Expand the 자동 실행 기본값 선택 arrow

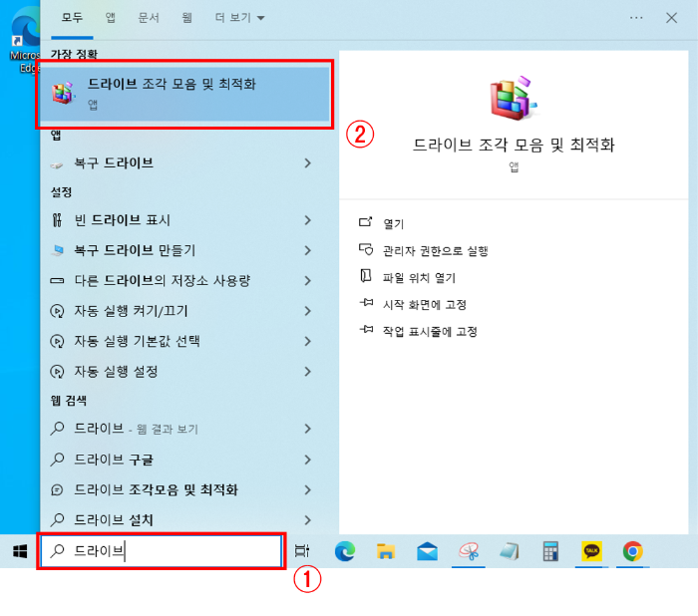pos(307,341)
